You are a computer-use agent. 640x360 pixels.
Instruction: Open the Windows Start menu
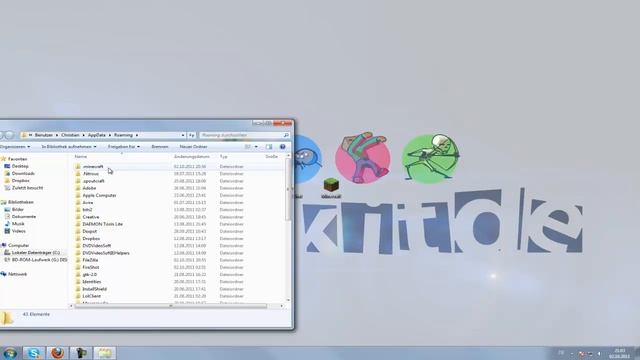pyautogui.click(x=10, y=353)
